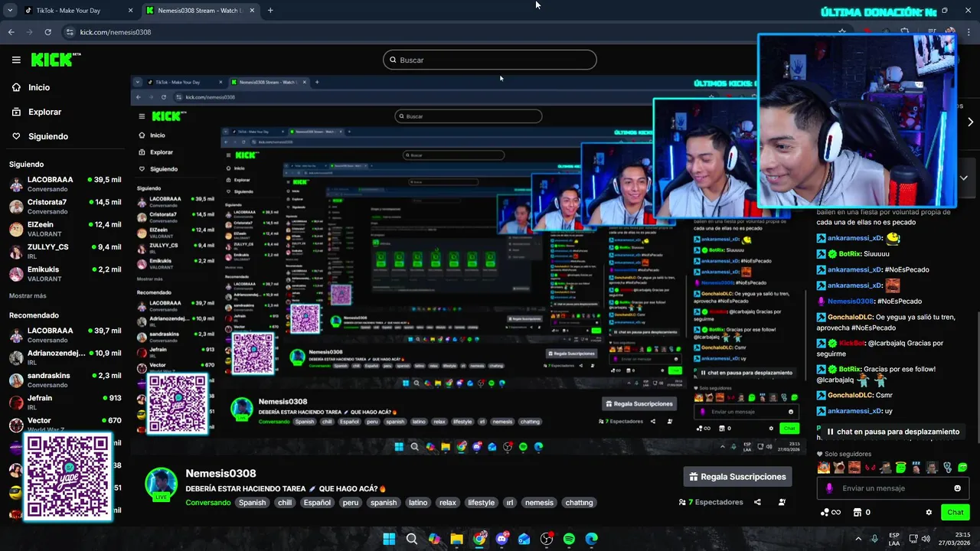Close the TikTok browser tab
Screen dimensions: 980x551
(130, 11)
